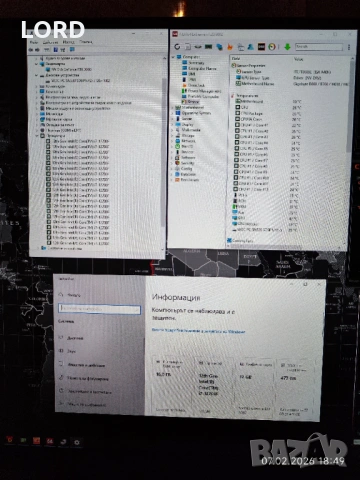Expand Монитори node in Device Manager
The image size is (360, 480).
click(37, 114)
